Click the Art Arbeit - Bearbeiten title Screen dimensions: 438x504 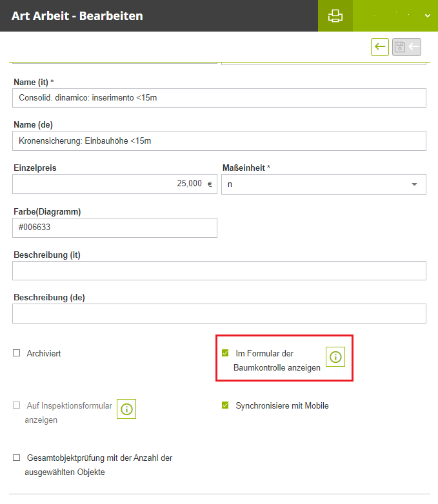pyautogui.click(x=77, y=15)
